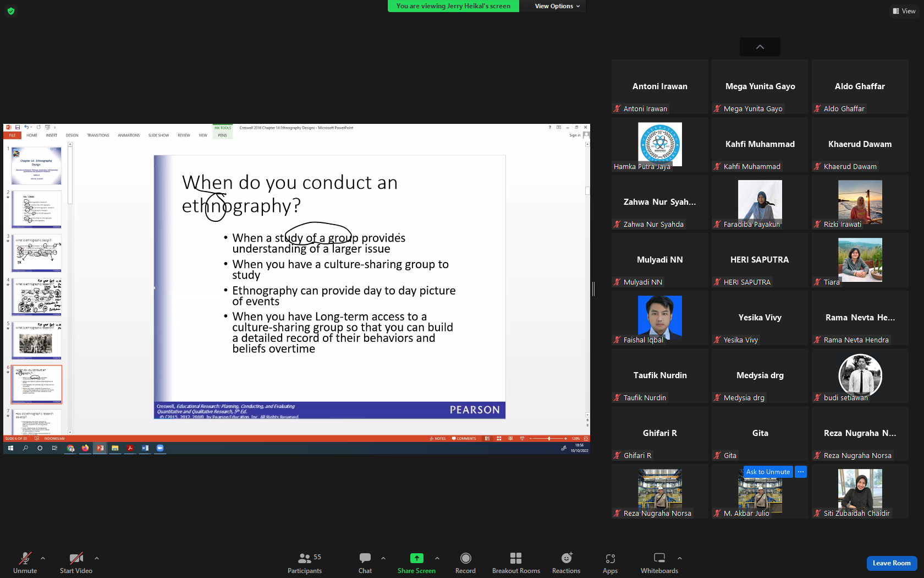Open Breakout Rooms
The image size is (924, 578).
[x=516, y=563]
